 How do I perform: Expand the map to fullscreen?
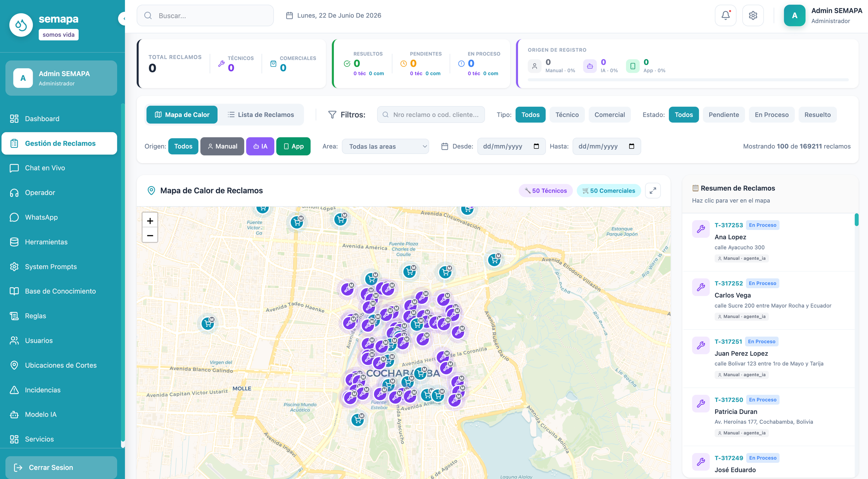(653, 191)
